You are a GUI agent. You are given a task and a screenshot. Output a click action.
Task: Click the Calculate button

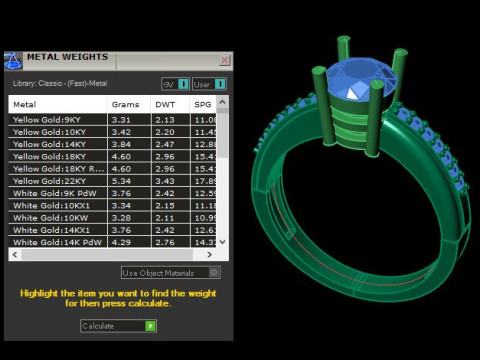coord(118,326)
